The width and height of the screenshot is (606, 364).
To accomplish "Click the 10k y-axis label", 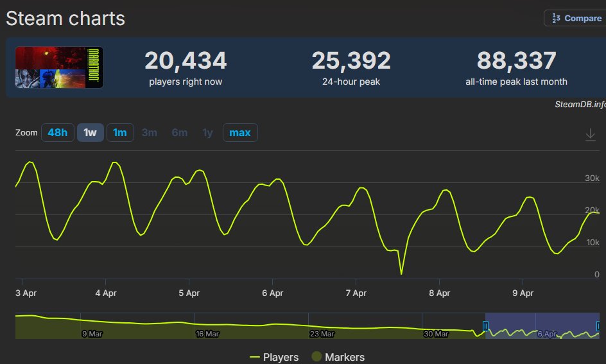I will [x=593, y=242].
